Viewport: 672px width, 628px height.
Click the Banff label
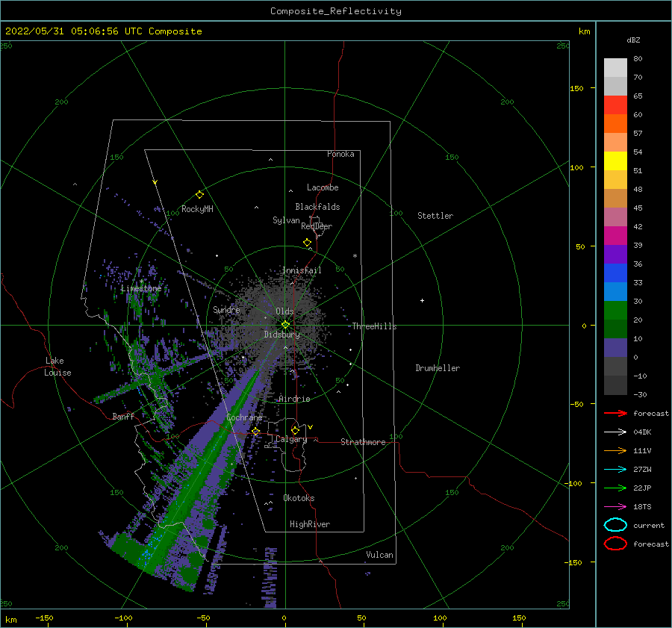123,416
